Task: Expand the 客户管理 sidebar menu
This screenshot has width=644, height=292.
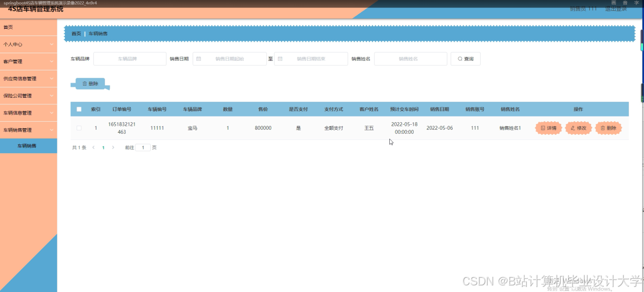Action: pos(28,61)
